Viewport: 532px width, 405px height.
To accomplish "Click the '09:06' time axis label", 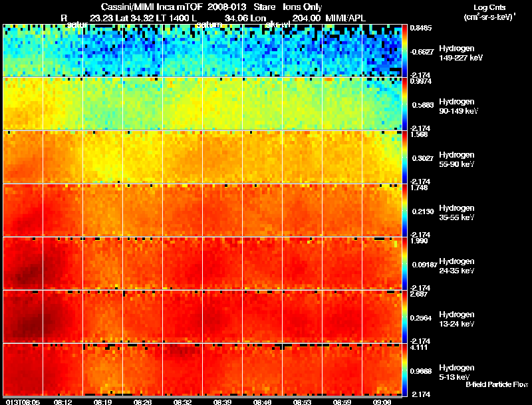I will coord(382,402).
